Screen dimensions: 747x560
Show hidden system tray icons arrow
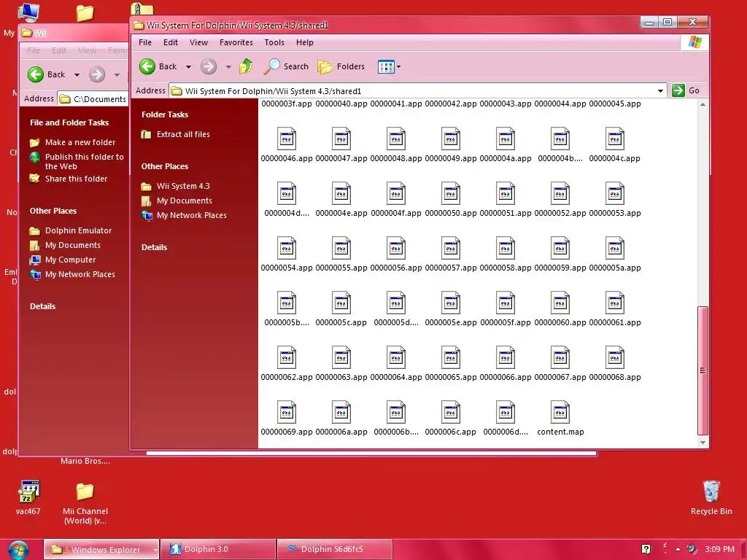[678, 549]
